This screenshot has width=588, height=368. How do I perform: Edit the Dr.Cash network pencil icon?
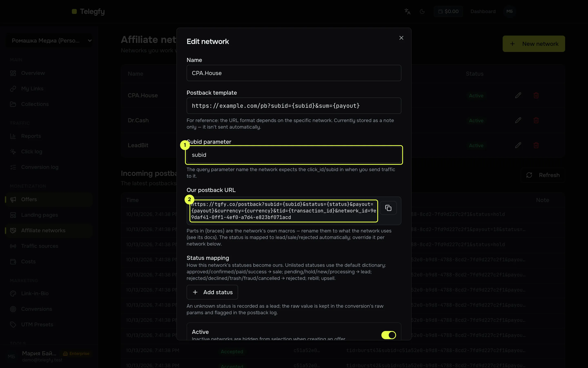tap(518, 120)
